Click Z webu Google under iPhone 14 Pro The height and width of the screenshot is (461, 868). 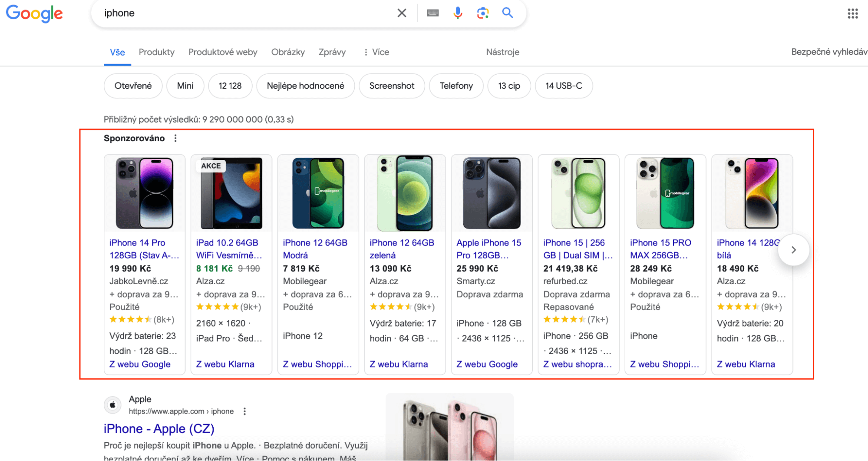click(140, 364)
